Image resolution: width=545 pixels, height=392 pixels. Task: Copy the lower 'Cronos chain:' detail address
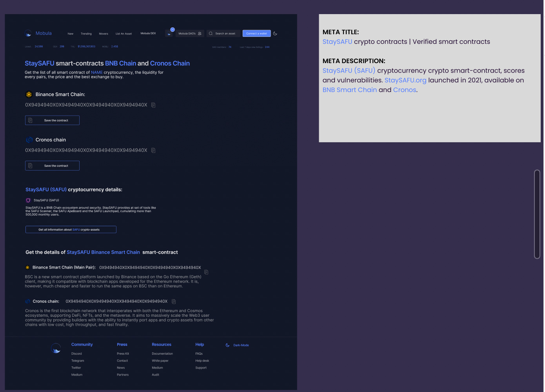pos(174,301)
